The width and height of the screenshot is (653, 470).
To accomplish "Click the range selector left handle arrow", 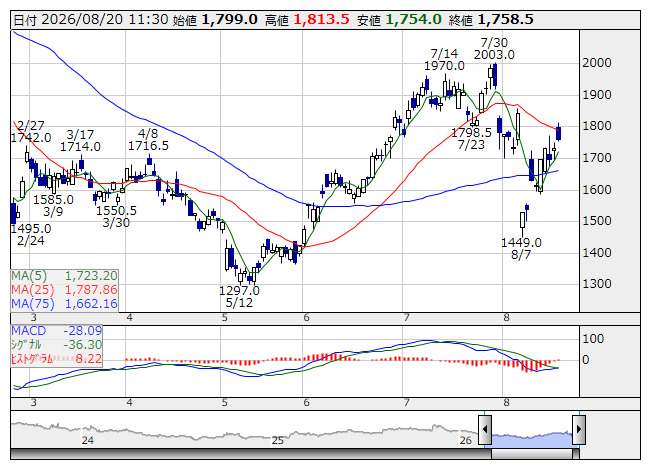I will tap(485, 429).
